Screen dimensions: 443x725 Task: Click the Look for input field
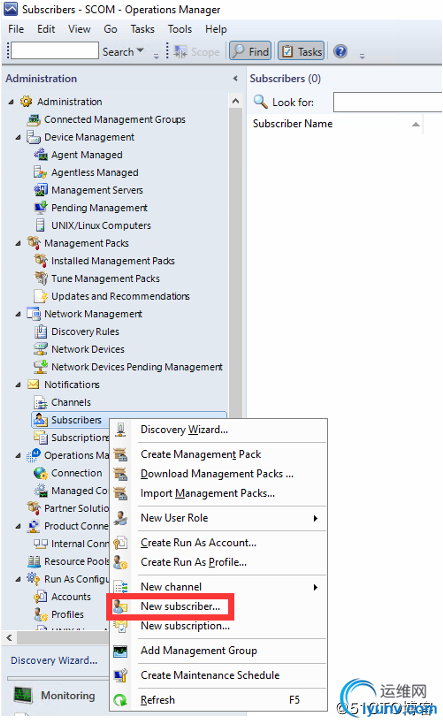click(388, 102)
